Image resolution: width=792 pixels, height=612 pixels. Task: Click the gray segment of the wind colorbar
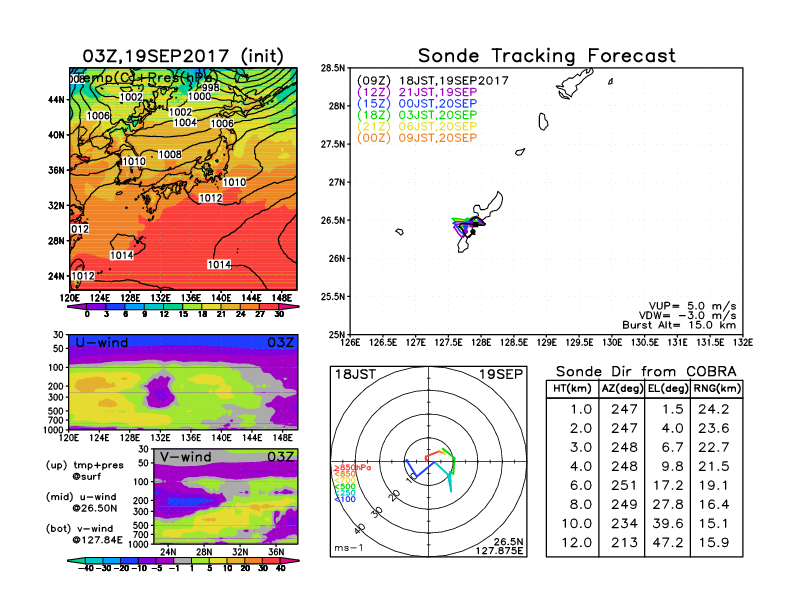(183, 560)
